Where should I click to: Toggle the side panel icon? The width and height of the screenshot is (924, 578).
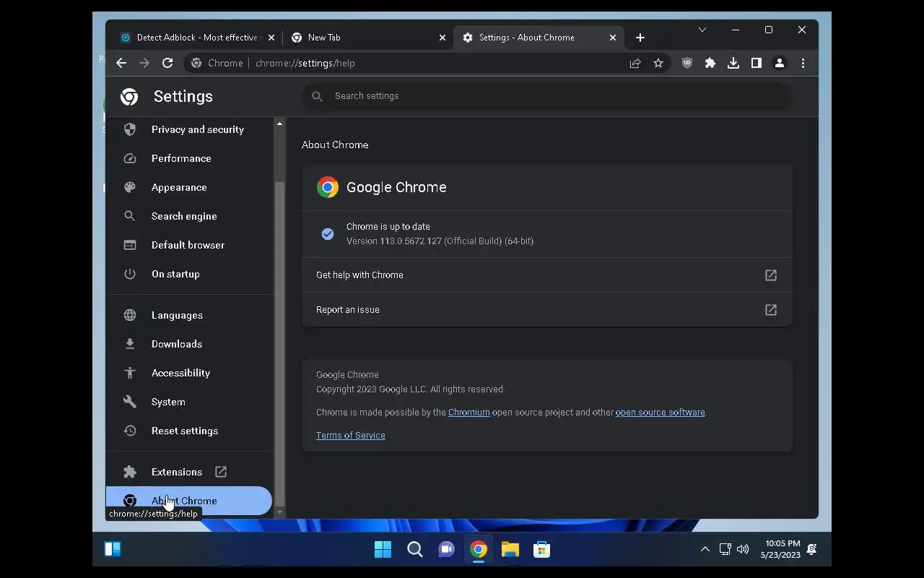click(757, 63)
